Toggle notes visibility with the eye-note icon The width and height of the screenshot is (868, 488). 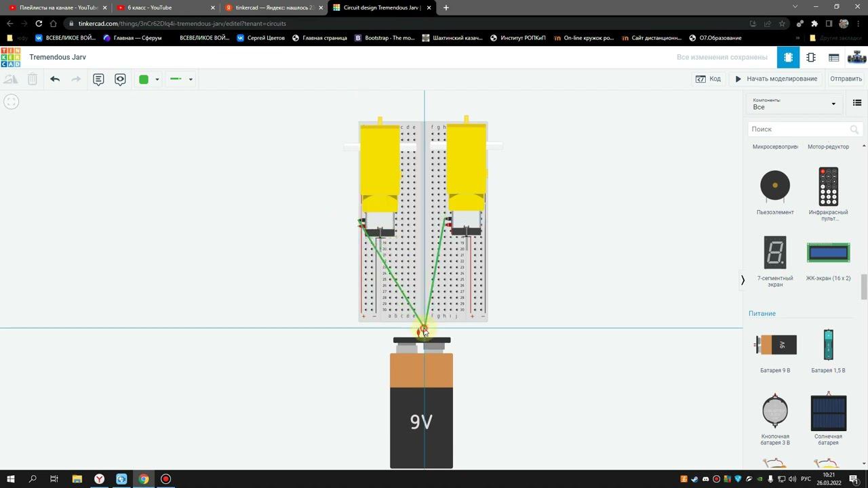120,79
